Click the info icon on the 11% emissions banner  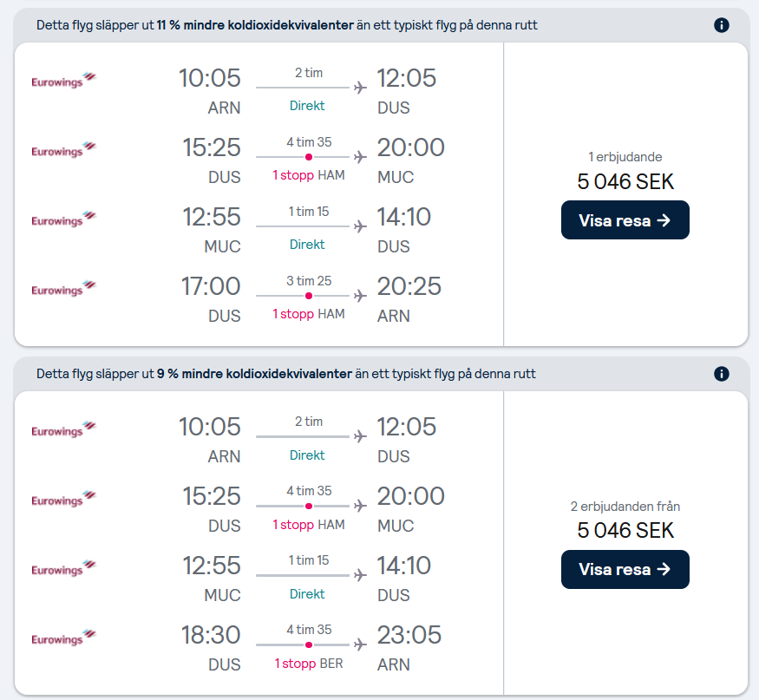click(721, 25)
